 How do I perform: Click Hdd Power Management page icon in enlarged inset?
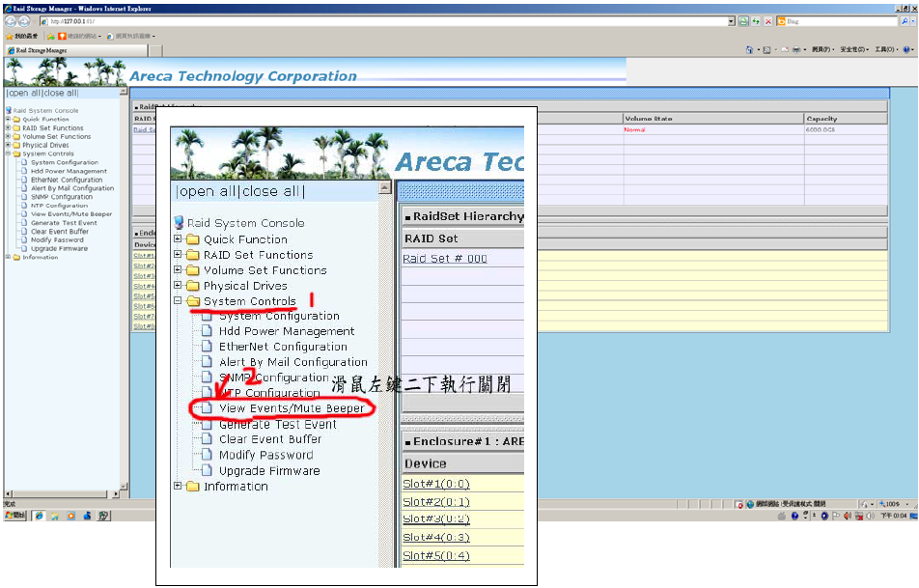[207, 331]
